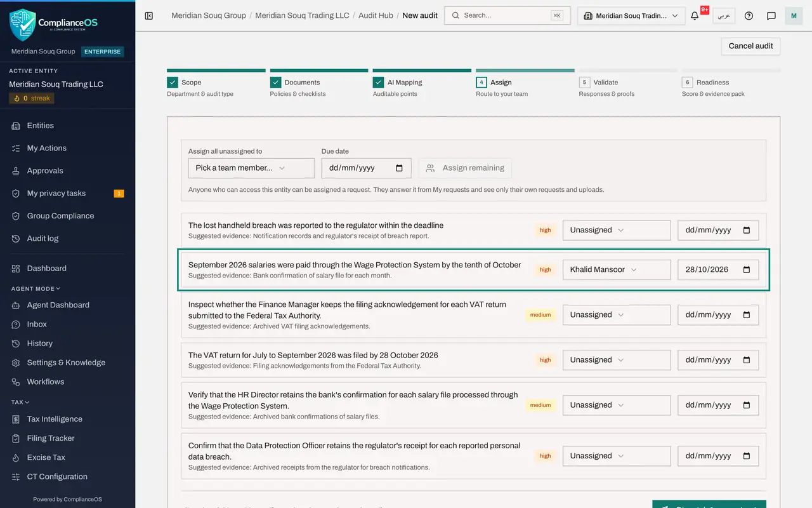
Task: Go to Scope step
Action: 216,83
